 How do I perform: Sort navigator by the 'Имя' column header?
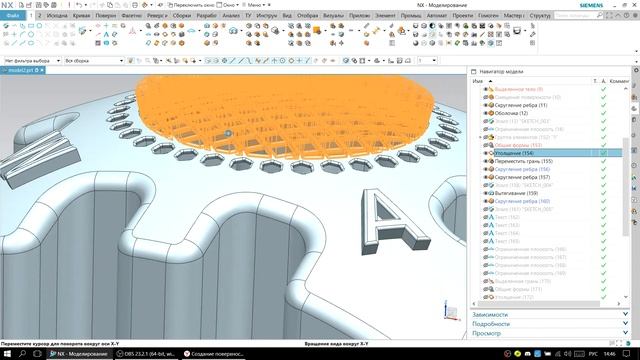click(x=478, y=81)
